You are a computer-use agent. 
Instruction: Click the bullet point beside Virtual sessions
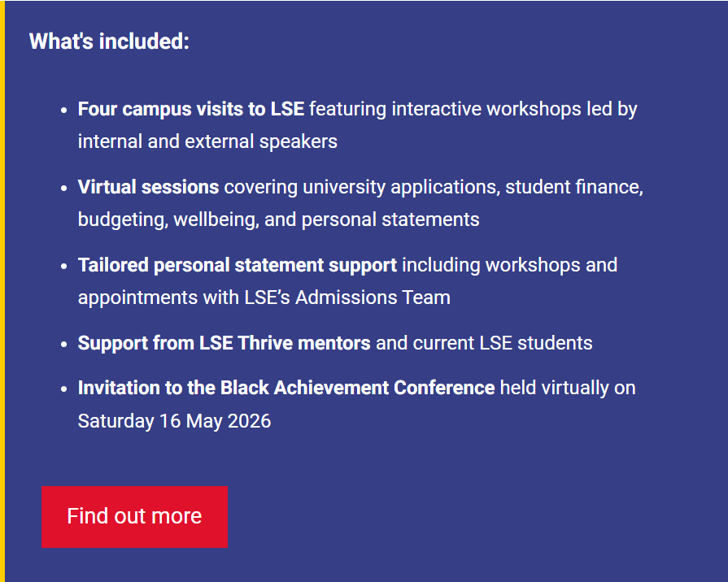[x=64, y=188]
